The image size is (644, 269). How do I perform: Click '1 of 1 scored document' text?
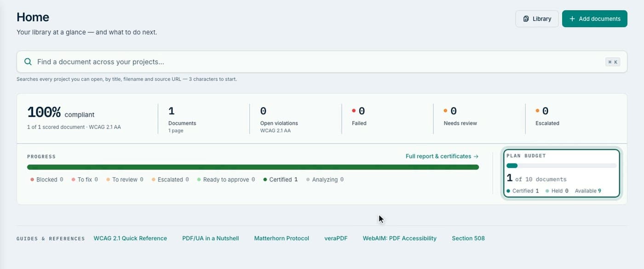[x=56, y=127]
